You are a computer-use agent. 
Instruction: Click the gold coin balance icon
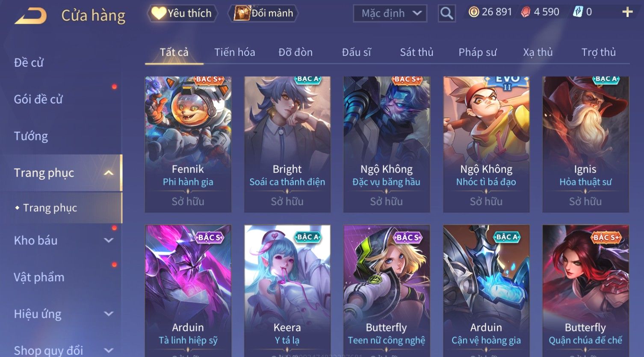474,12
